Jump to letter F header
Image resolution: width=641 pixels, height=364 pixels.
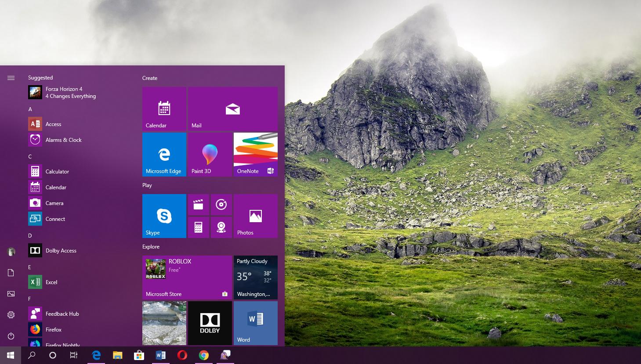30,299
